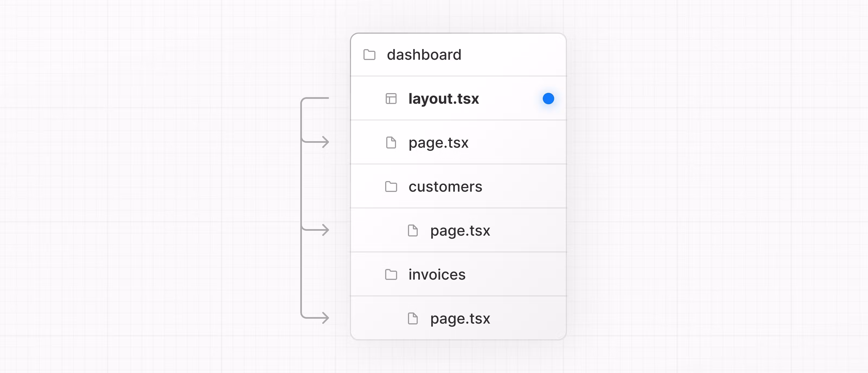
Task: Click file icon of customers page.tsx
Action: tap(412, 231)
